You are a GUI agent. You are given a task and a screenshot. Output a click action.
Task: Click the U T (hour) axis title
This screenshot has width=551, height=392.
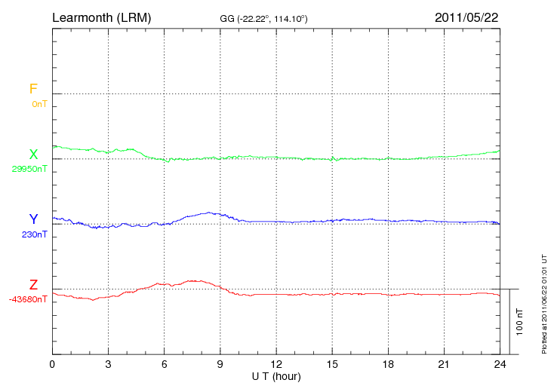click(x=276, y=376)
